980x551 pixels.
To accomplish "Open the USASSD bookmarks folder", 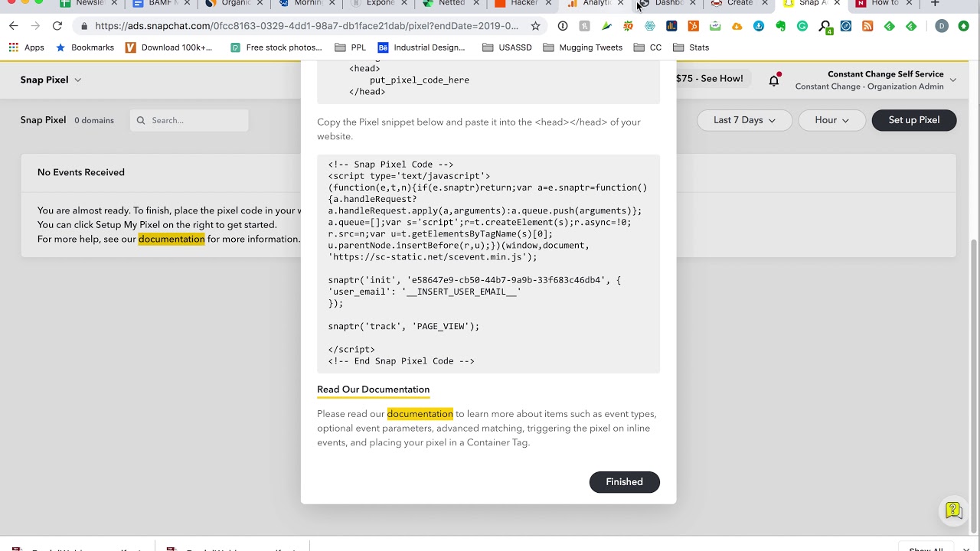I will (x=507, y=47).
